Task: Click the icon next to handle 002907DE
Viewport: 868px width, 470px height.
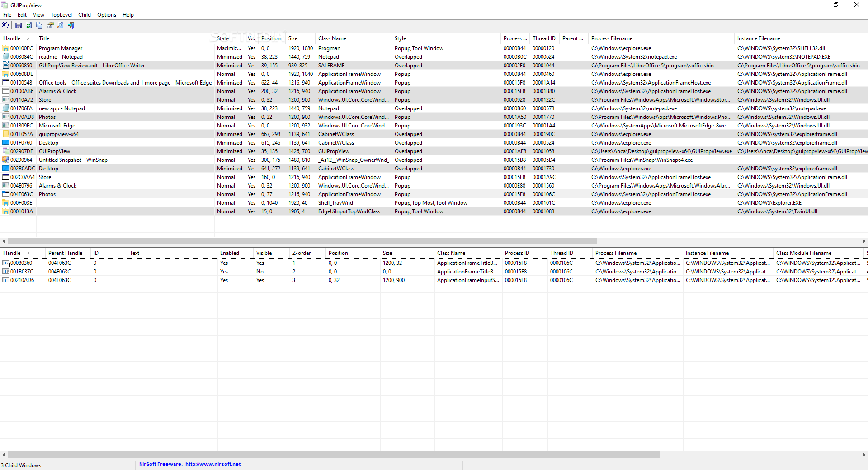Action: click(x=6, y=151)
